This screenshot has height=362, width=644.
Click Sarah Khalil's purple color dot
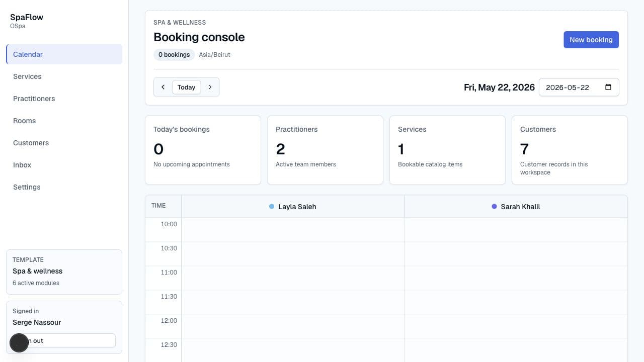(x=494, y=207)
